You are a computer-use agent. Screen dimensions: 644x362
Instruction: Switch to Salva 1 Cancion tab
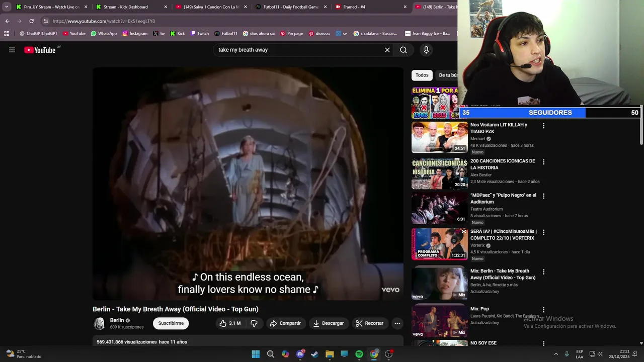point(211,7)
